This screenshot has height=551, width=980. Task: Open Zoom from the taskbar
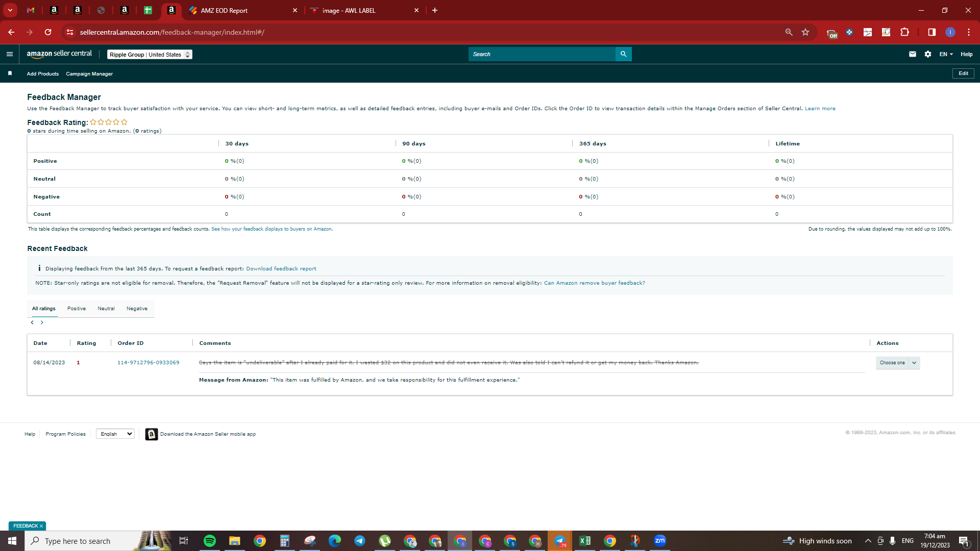660,541
